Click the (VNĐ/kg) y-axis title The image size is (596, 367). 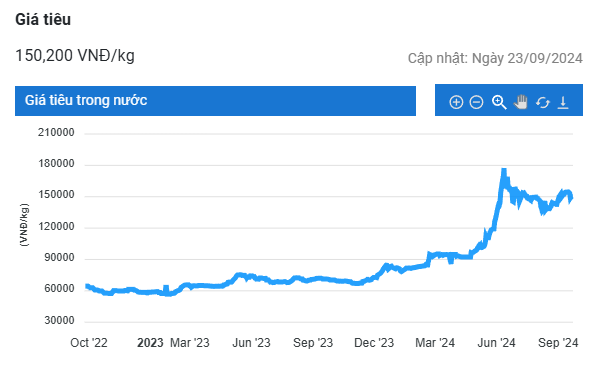pyautogui.click(x=24, y=225)
